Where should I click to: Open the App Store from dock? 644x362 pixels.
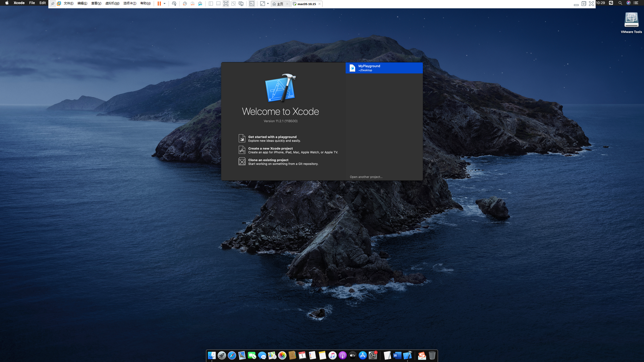click(x=363, y=356)
